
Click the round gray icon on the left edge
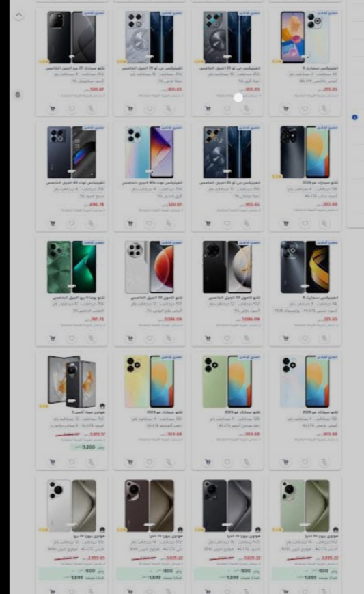click(x=18, y=95)
